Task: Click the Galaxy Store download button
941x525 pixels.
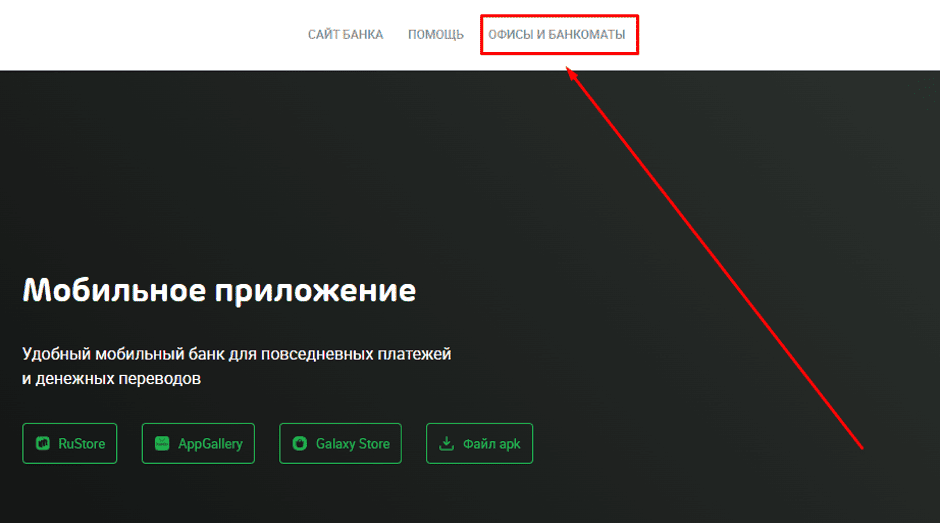Action: pos(340,443)
